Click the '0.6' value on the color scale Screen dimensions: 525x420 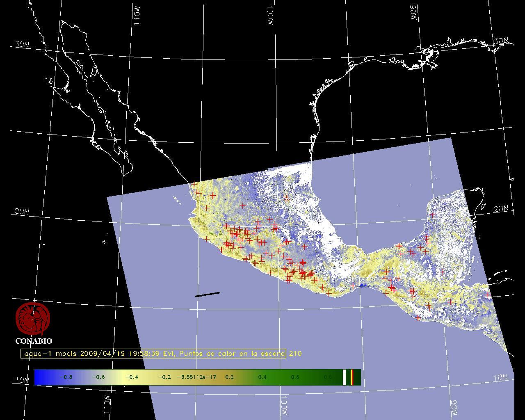click(x=295, y=377)
